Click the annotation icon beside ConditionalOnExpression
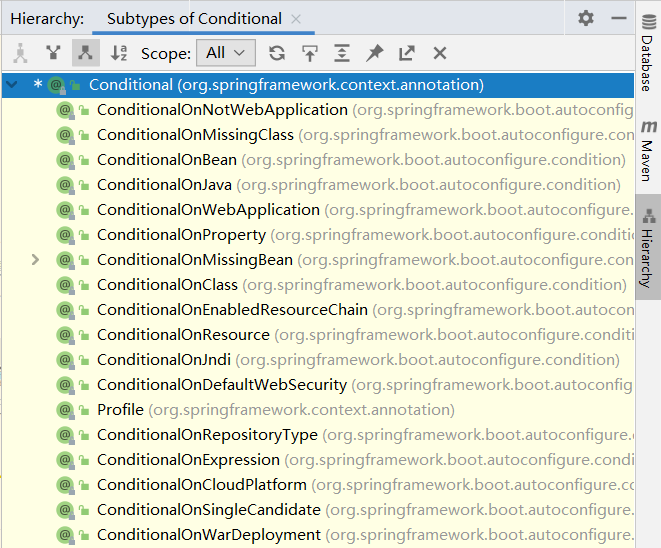The height and width of the screenshot is (548, 661). click(65, 460)
